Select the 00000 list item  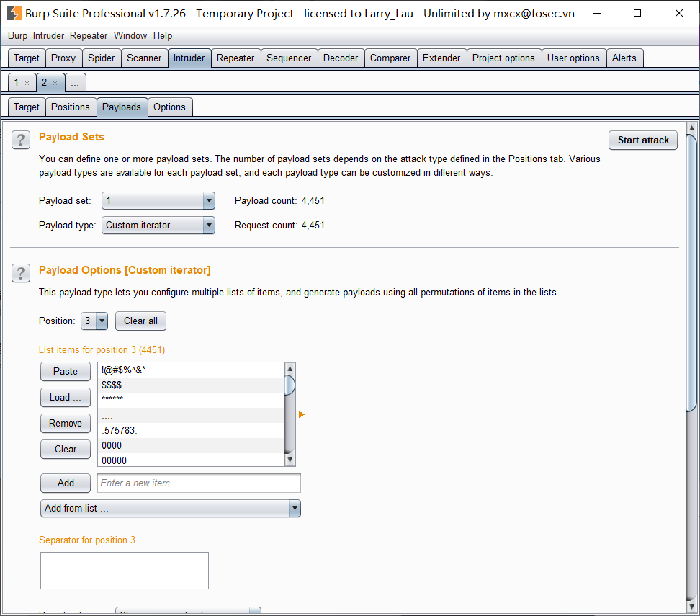click(191, 460)
